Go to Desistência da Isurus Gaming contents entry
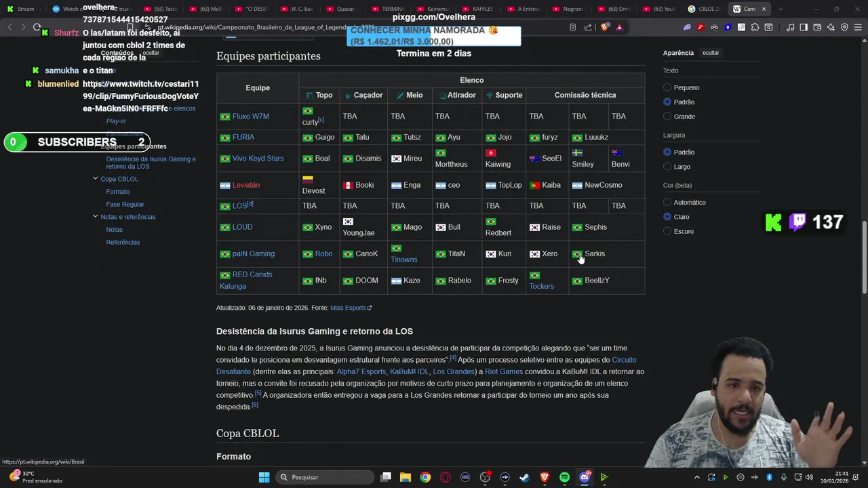The width and height of the screenshot is (868, 488). (151, 163)
